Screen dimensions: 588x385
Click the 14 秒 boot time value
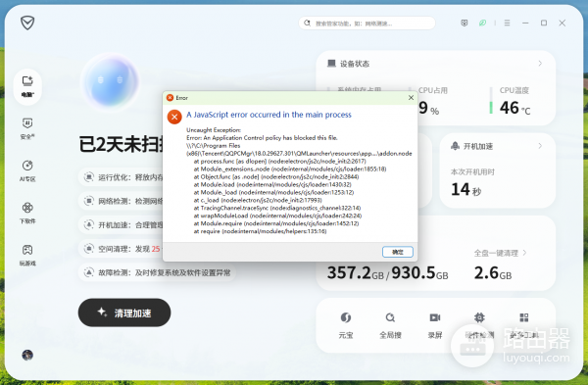tap(465, 189)
